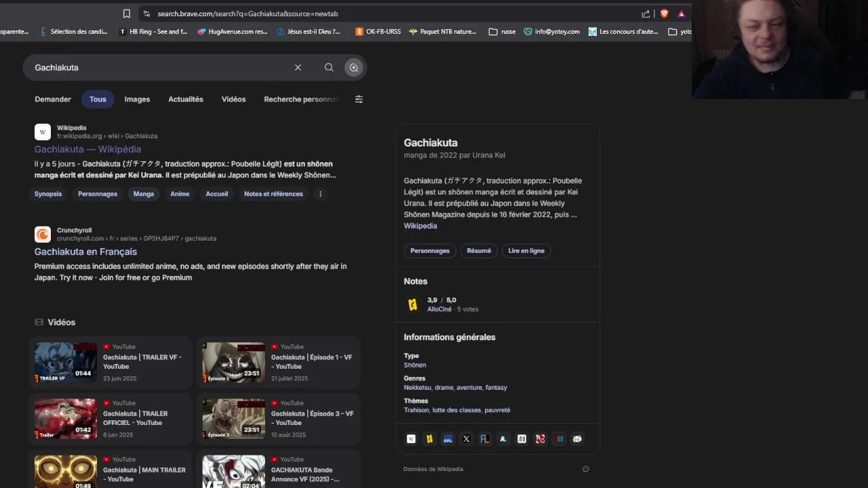
Task: Click the Notes et références chip
Action: click(x=273, y=194)
